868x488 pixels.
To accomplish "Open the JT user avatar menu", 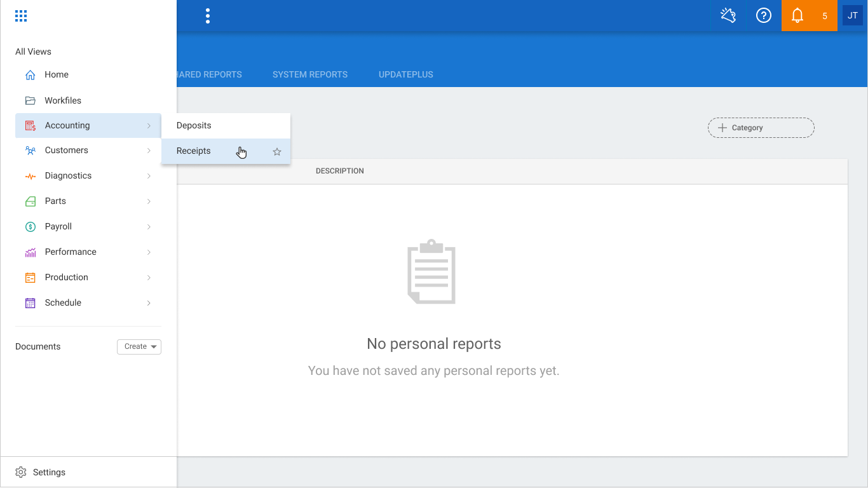I will [853, 16].
